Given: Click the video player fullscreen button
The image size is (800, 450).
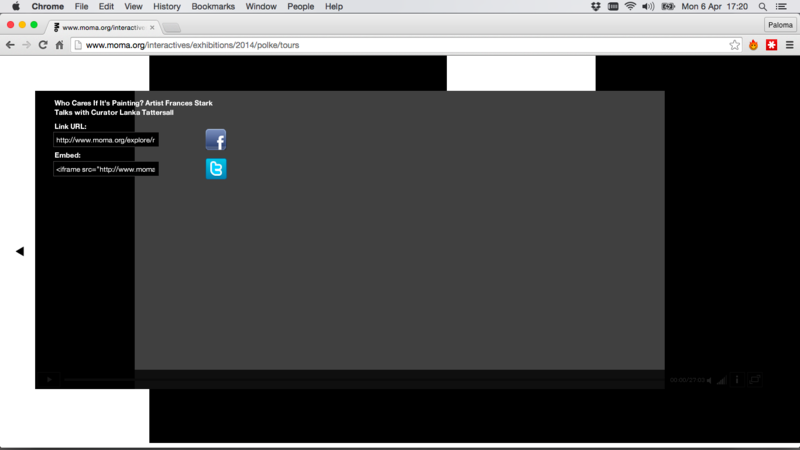Looking at the screenshot, I should point(755,380).
